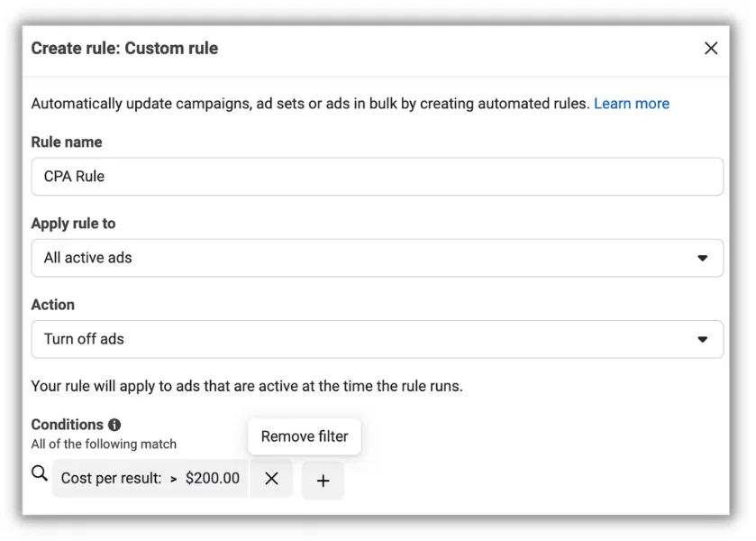
Task: Click the Rule name field containing CPA Rule
Action: point(377,177)
